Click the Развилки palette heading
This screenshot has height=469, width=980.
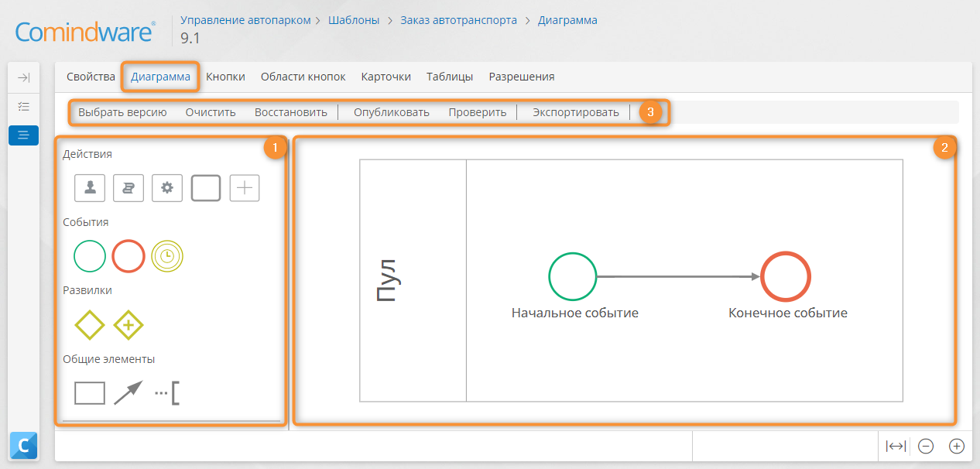87,290
